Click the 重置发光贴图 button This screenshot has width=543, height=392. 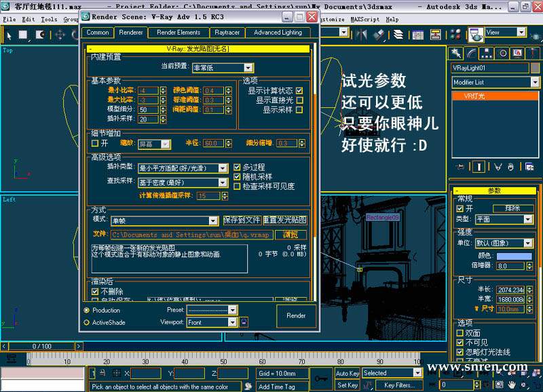point(284,220)
